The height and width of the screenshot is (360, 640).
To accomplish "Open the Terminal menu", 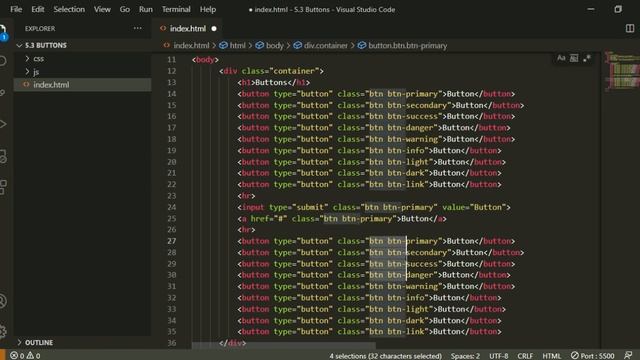I will click(x=176, y=9).
